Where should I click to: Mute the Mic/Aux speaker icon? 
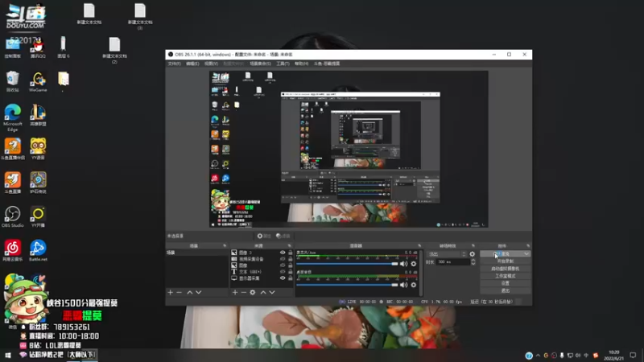tap(404, 264)
